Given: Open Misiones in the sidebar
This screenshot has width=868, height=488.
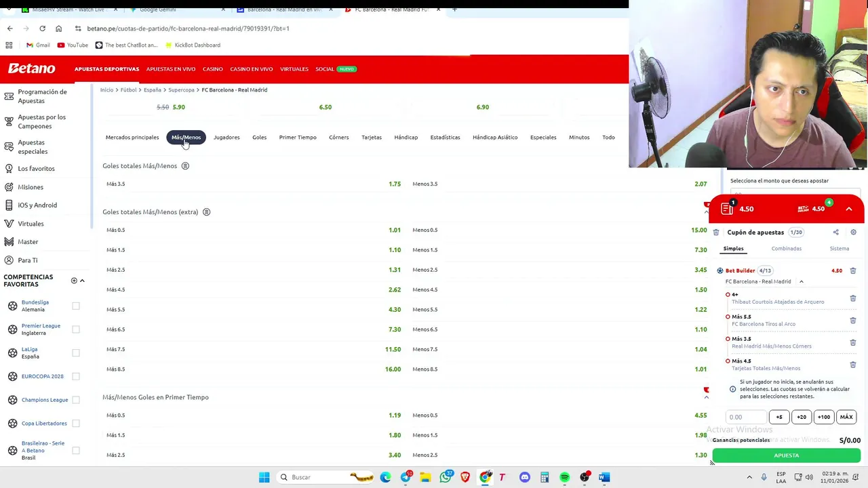Looking at the screenshot, I should (x=31, y=187).
